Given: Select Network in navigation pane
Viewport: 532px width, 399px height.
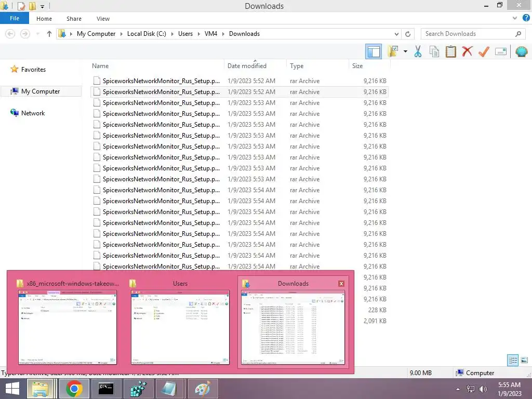Looking at the screenshot, I should [33, 113].
